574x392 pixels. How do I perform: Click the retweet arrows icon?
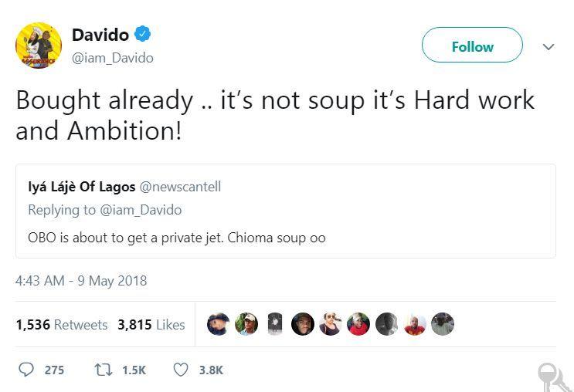tap(103, 370)
